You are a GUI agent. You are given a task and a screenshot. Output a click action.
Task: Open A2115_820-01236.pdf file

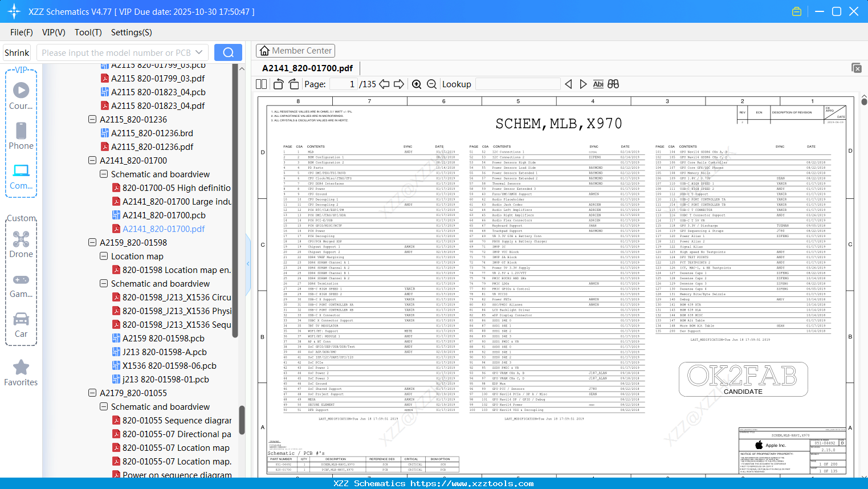click(152, 147)
